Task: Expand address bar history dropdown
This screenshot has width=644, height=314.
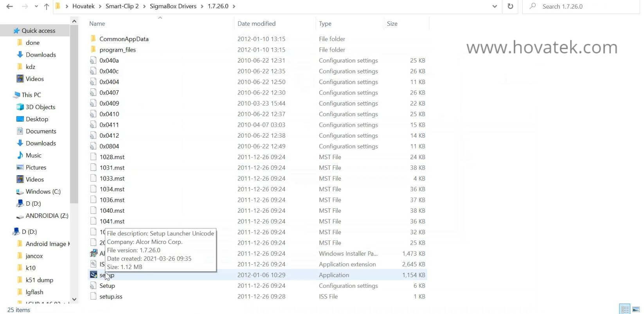Action: [495, 6]
